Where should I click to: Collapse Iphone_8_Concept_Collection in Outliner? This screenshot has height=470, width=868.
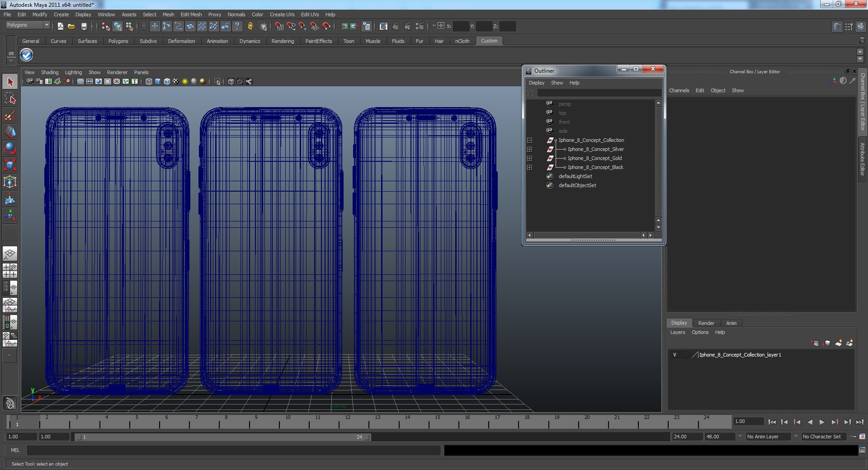pos(529,140)
